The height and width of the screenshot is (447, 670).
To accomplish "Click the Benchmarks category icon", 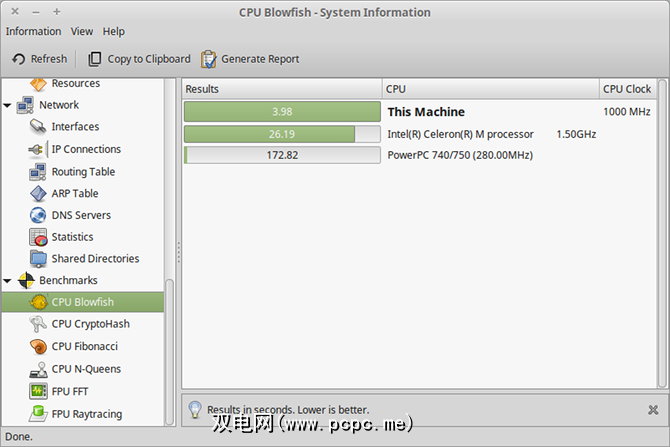I will click(26, 280).
